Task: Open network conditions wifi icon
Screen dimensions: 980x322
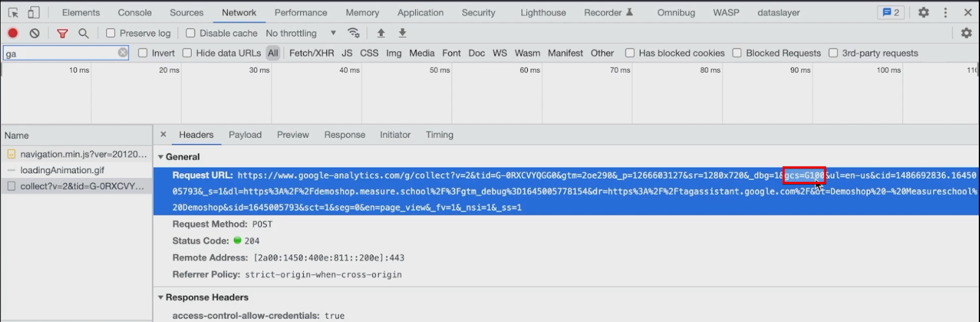Action: 353,33
